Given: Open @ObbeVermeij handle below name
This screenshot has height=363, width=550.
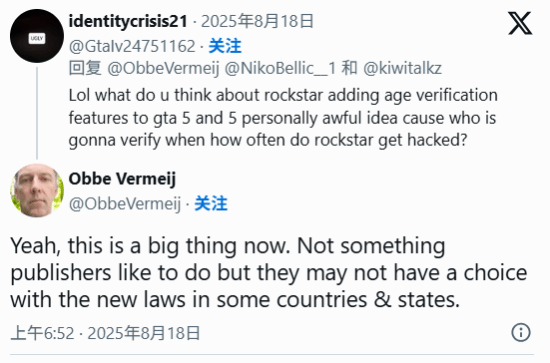Looking at the screenshot, I should point(125,204).
